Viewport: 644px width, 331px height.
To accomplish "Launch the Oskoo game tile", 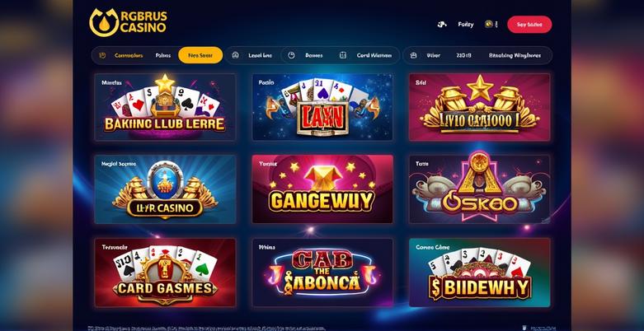I will [x=480, y=189].
